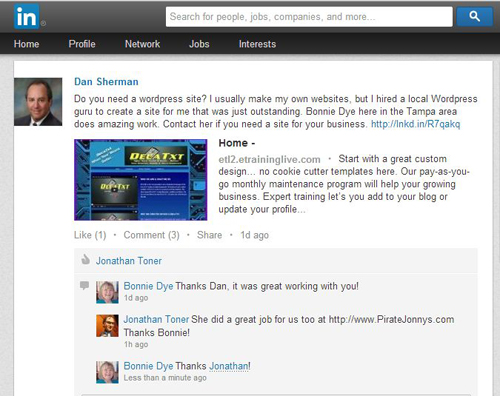The image size is (500, 396).
Task: Click Bonnie Dye's avatar on last comment
Action: tap(107, 372)
